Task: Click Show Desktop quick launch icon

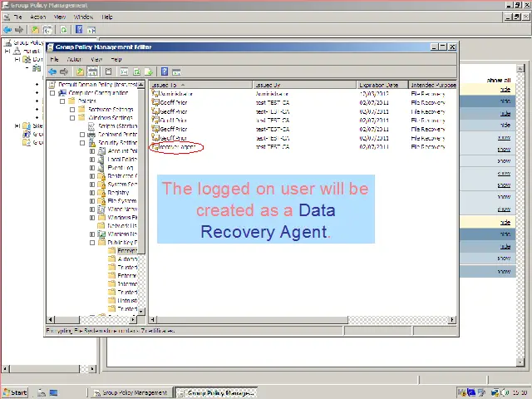Action: coord(53,392)
